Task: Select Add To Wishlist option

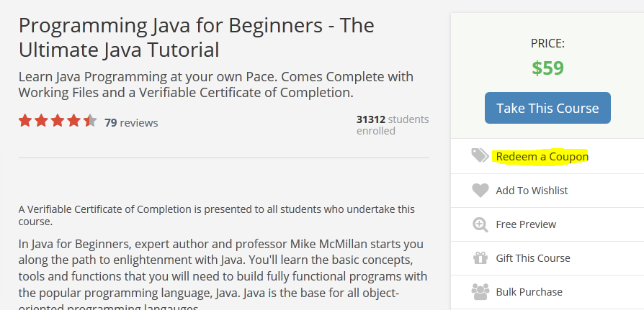Action: [x=532, y=191]
